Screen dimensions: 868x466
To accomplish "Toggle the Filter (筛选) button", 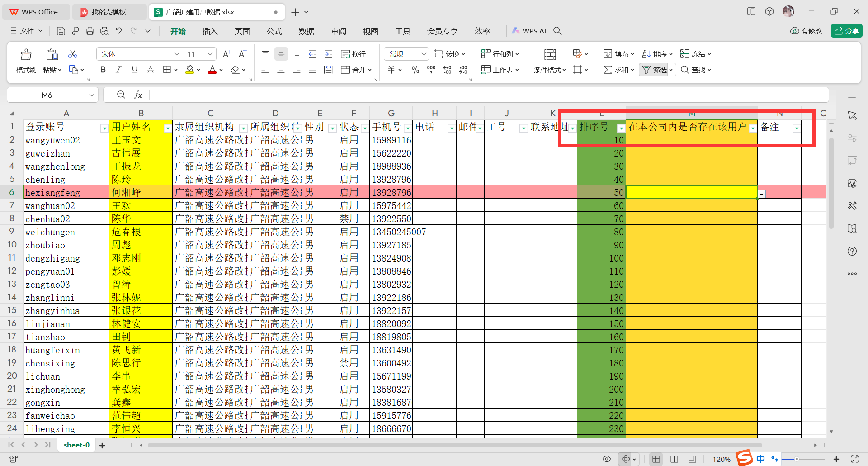I will click(655, 70).
